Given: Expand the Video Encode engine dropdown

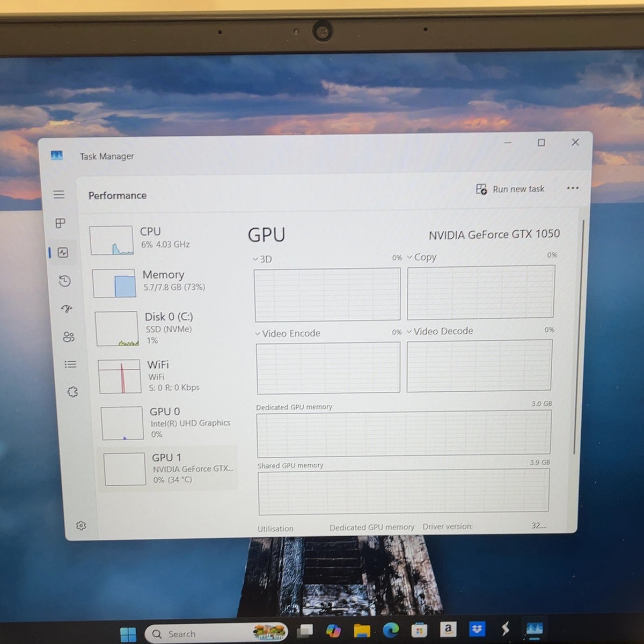Looking at the screenshot, I should coord(288,333).
